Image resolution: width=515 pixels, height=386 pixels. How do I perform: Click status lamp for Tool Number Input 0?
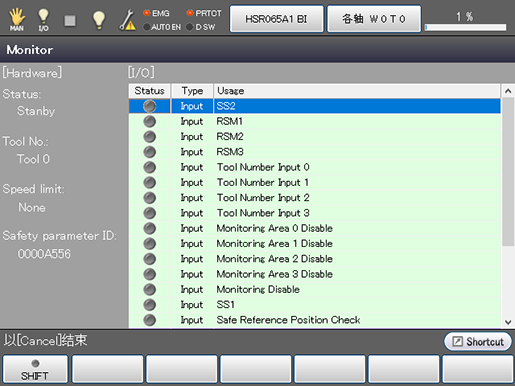click(x=150, y=167)
